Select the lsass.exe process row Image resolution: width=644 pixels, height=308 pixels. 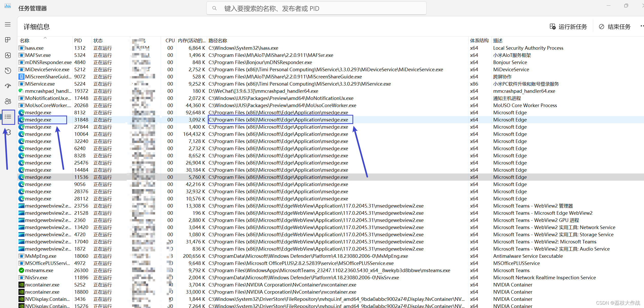click(x=34, y=48)
